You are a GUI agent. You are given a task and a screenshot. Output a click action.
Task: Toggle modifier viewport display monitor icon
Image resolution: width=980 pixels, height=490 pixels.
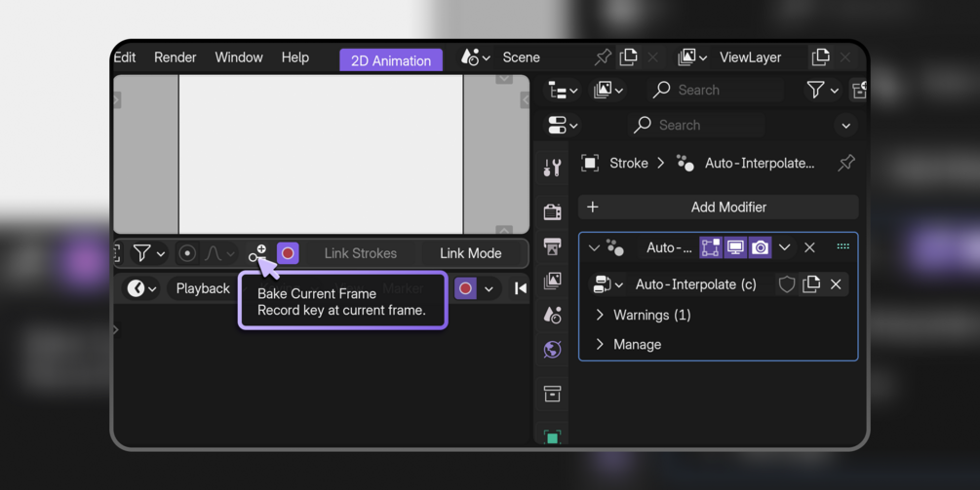(x=735, y=247)
